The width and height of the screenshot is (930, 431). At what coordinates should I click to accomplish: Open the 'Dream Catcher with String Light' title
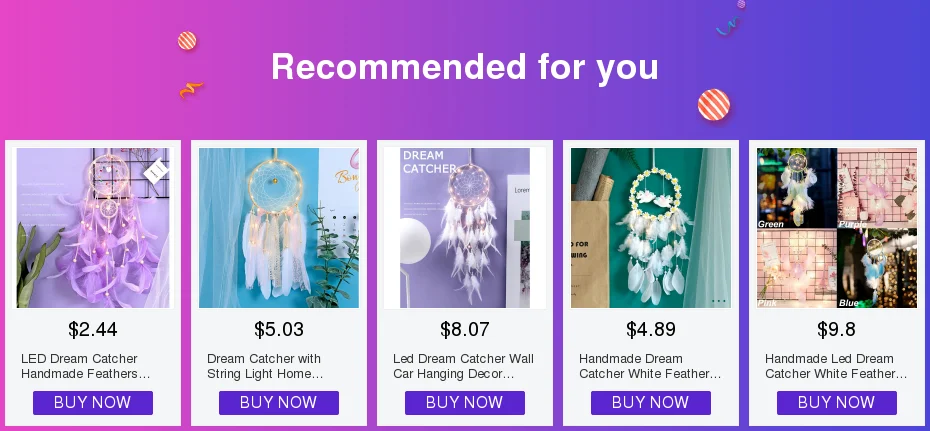(265, 366)
